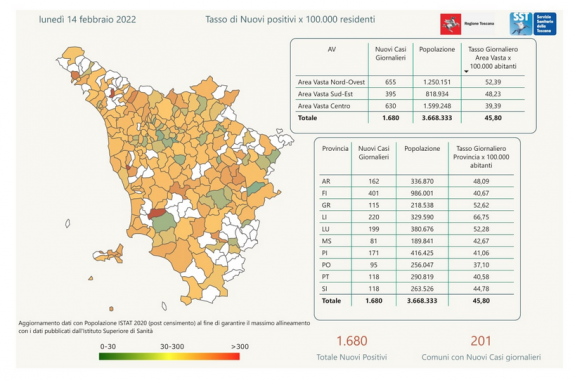The height and width of the screenshot is (380, 575).
Task: Click title Tasso di Nuovi positivi
Action: 290,19
